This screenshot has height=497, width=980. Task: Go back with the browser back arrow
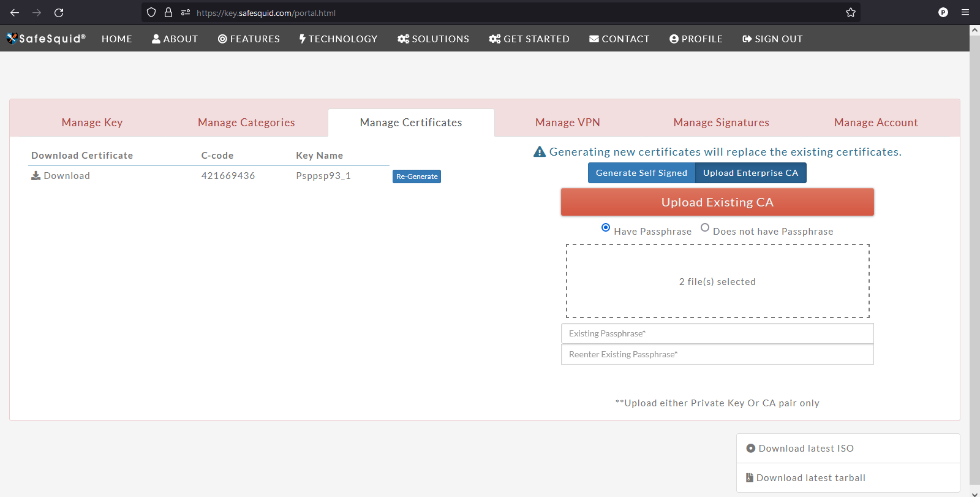pos(15,12)
